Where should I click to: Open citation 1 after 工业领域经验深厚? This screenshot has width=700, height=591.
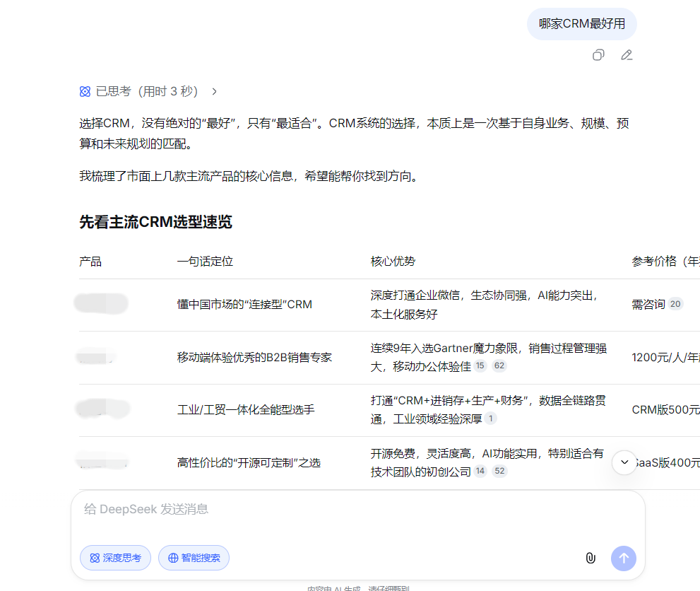[491, 419]
